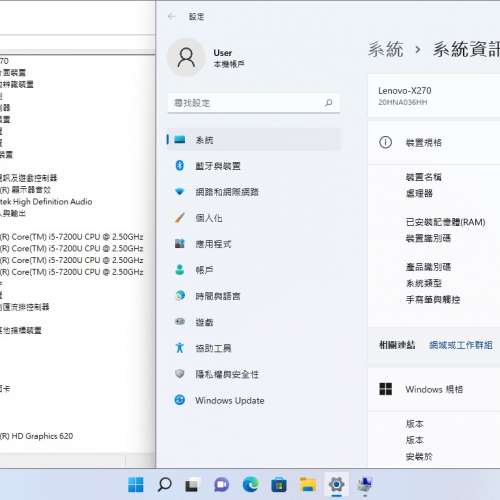
Task: Select Intel HD Graphics 620 device
Action: click(36, 436)
